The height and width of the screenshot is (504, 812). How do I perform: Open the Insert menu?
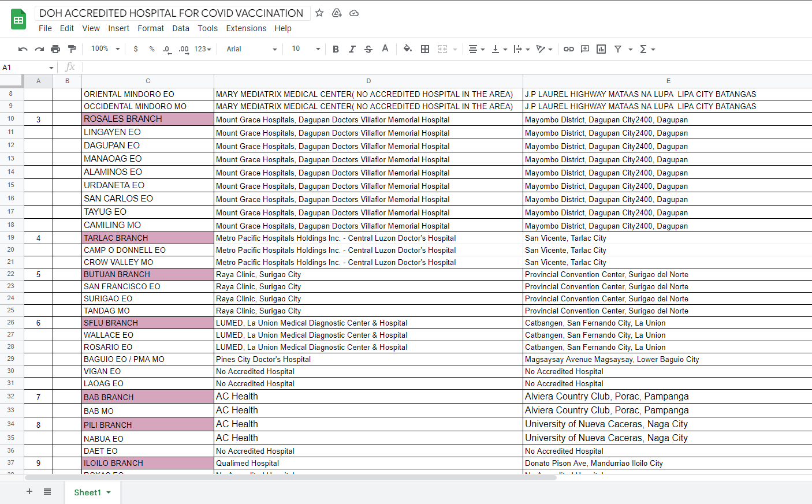coord(119,28)
